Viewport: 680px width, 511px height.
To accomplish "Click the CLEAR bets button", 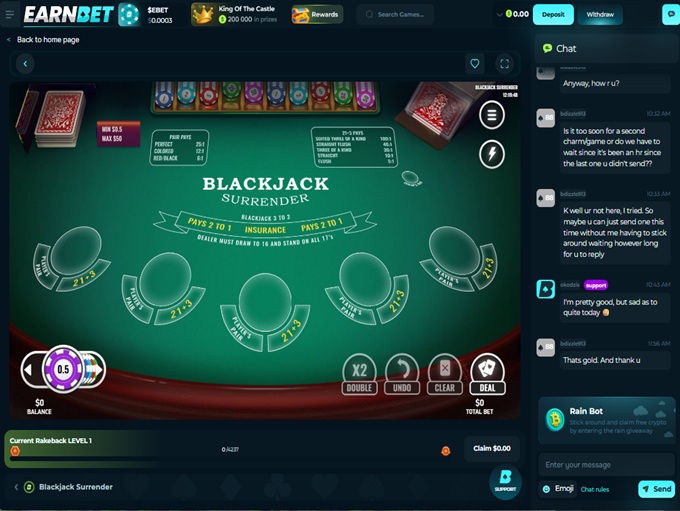I will point(445,374).
